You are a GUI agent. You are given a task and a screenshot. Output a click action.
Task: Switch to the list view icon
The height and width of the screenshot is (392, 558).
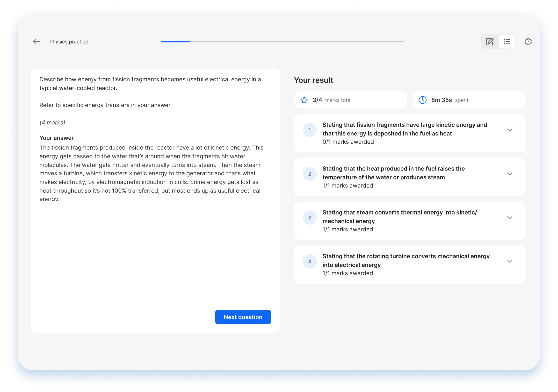pyautogui.click(x=507, y=42)
